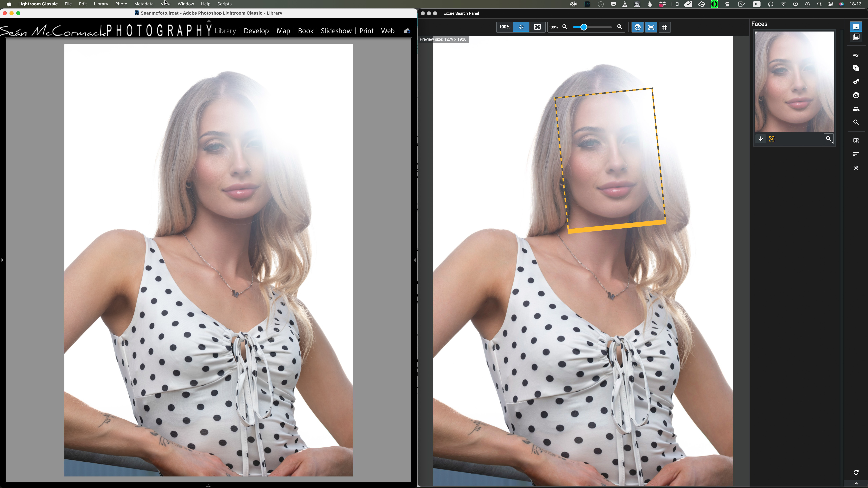
Task: Click the Creative Cloud menu bar icon
Action: point(574,4)
